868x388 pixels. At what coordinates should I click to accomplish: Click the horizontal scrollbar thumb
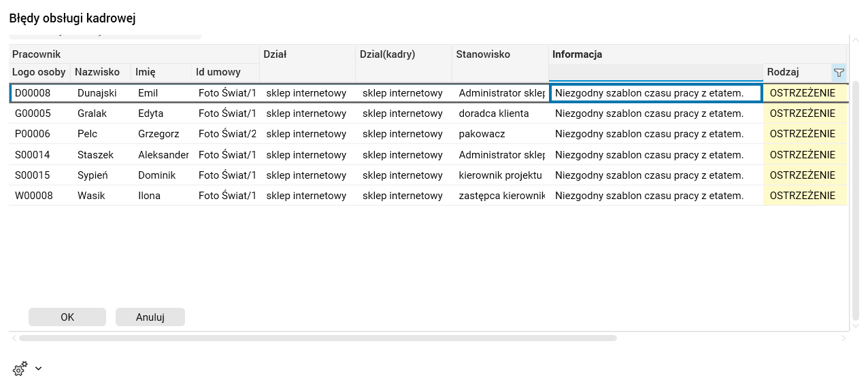coord(318,338)
